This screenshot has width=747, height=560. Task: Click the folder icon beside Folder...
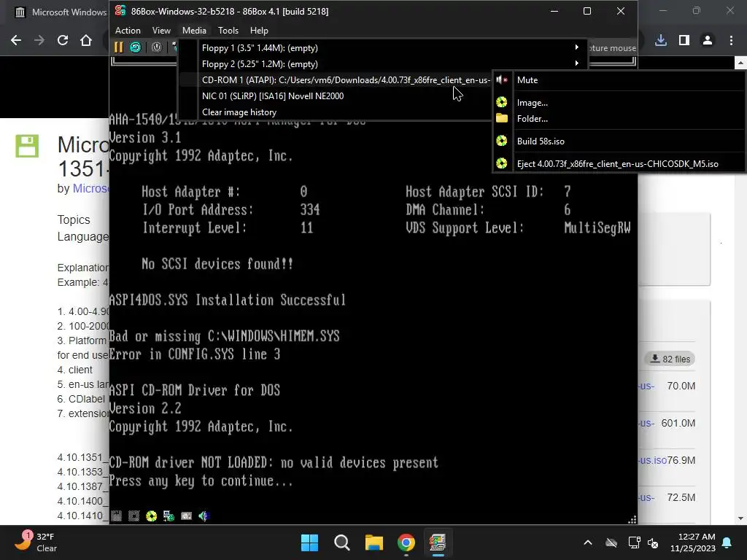pyautogui.click(x=502, y=118)
